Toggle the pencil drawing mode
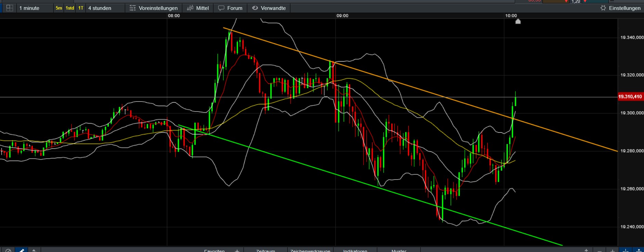Viewport: 644px width, 252px height. click(x=22, y=250)
